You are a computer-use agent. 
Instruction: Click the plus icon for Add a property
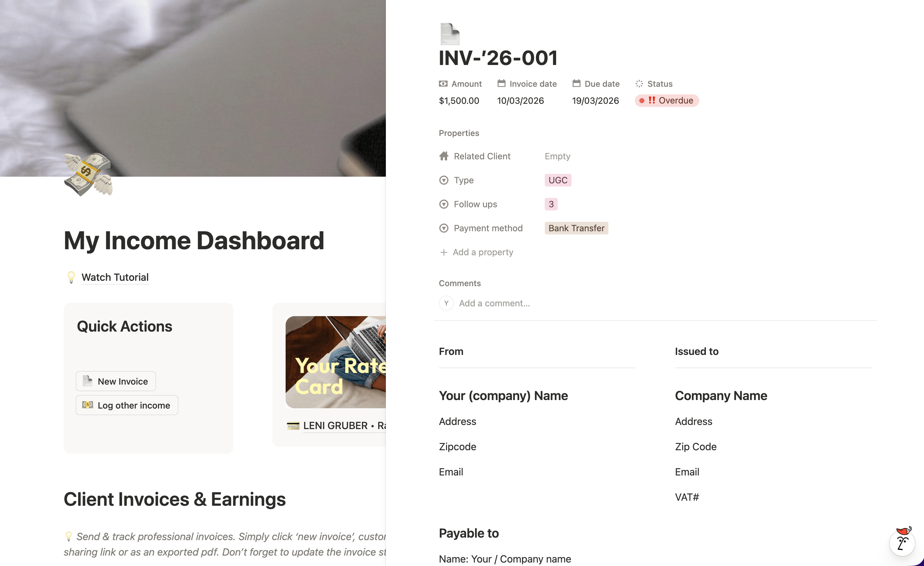pos(444,252)
